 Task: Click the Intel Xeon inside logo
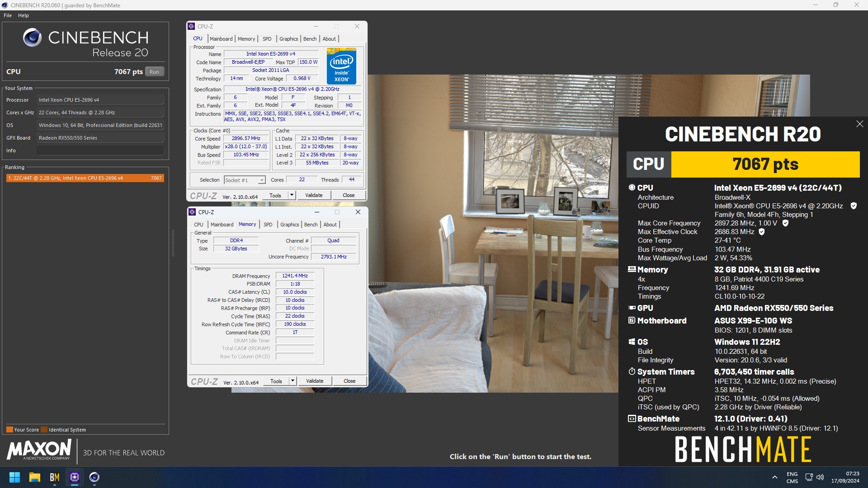point(342,66)
